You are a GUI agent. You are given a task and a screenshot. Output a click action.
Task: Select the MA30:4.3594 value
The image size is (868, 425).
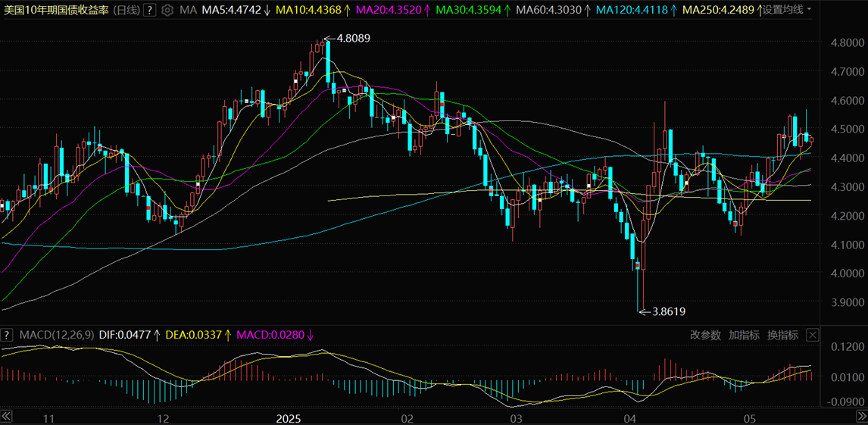click(x=468, y=9)
